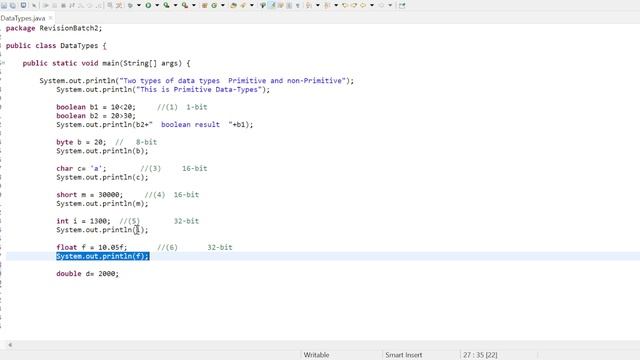640x360 pixels.
Task: Click the int i = 1300 line
Action: [83, 221]
